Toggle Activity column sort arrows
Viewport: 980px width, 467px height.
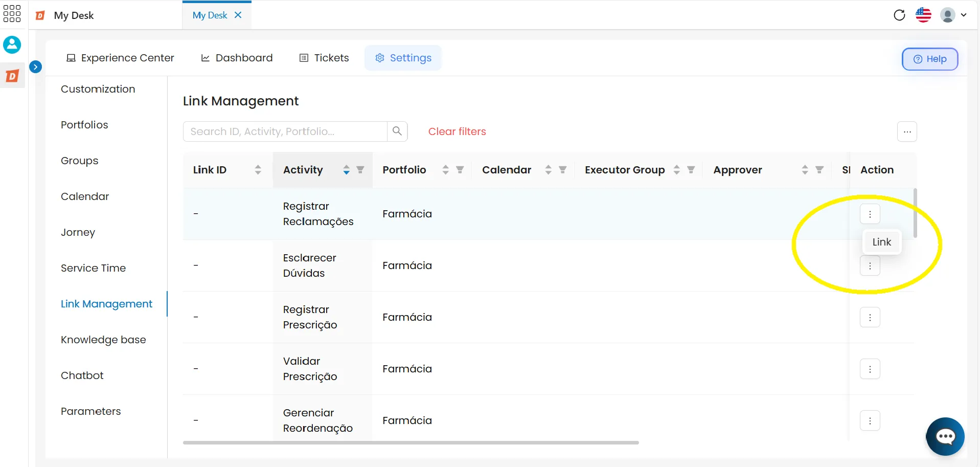pyautogui.click(x=346, y=170)
